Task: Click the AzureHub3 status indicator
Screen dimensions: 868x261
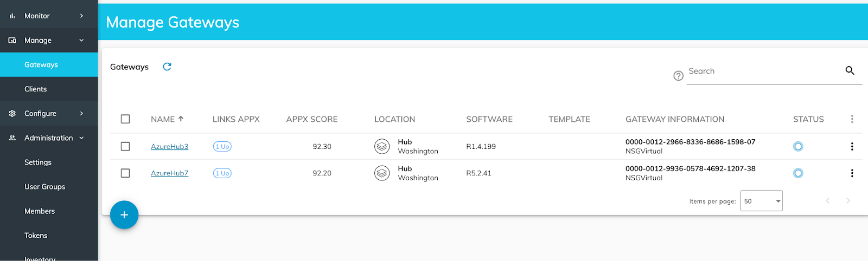Action: coord(798,146)
